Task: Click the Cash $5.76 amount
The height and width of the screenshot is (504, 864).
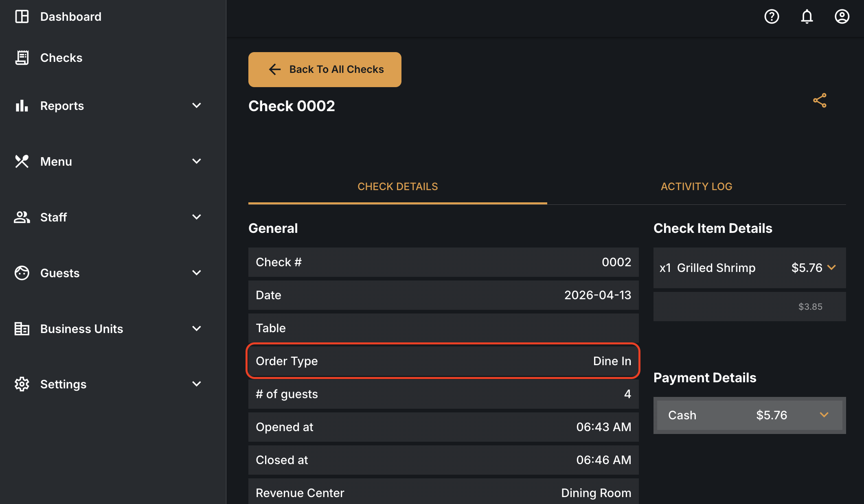Action: coord(772,415)
